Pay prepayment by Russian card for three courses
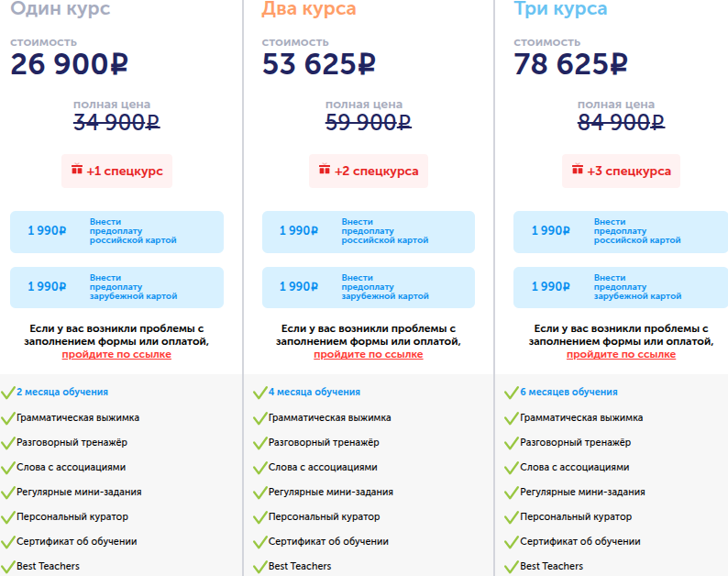Image resolution: width=728 pixels, height=576 pixels. (x=621, y=231)
